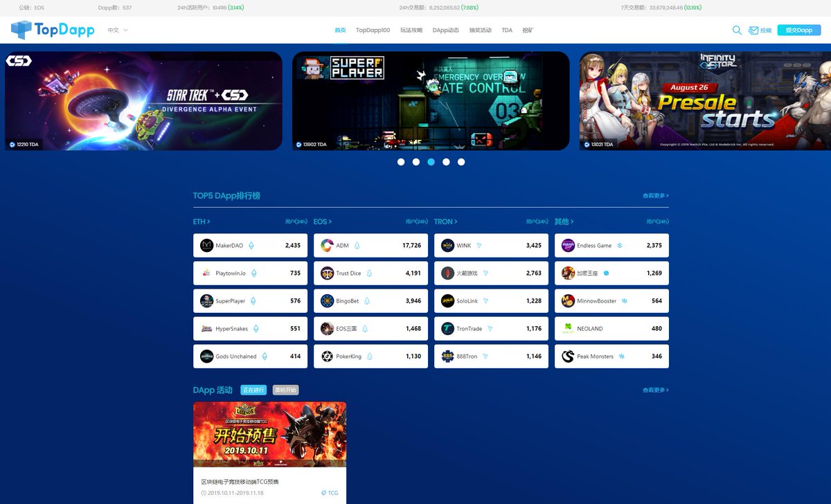Open the 挖矿 nav item
This screenshot has width=831, height=504.
pyautogui.click(x=528, y=30)
